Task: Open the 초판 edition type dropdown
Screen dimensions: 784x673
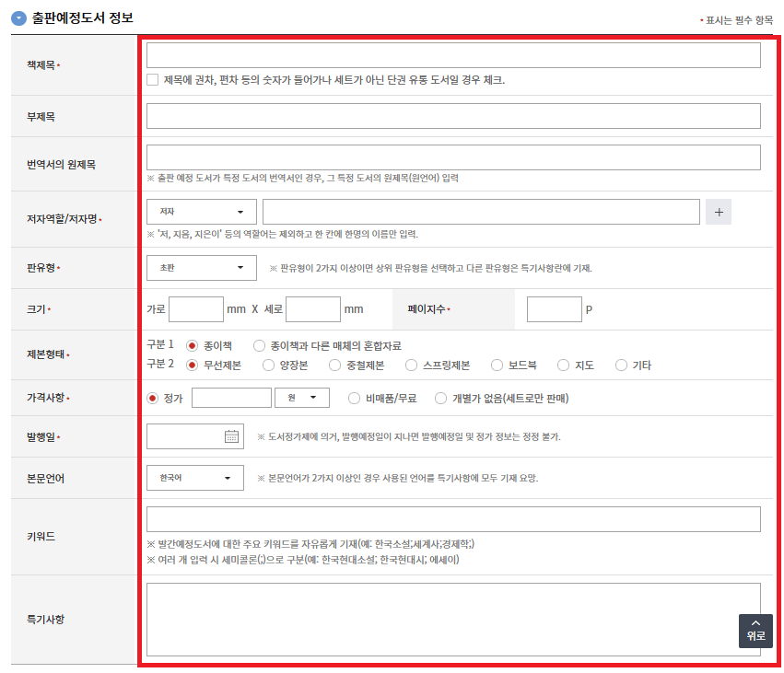Action: tap(202, 268)
